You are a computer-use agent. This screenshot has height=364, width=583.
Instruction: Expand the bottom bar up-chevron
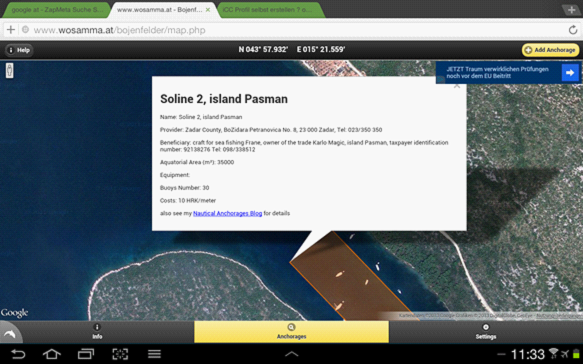click(292, 354)
